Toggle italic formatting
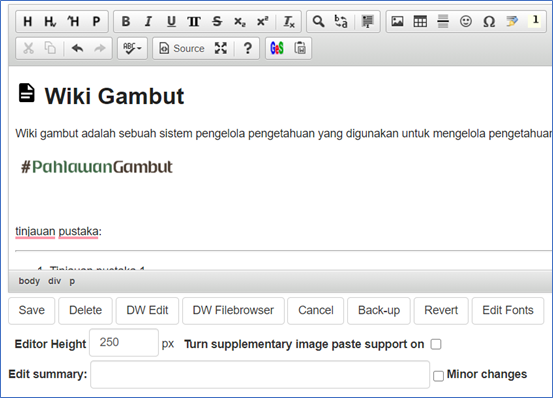 pyautogui.click(x=148, y=22)
